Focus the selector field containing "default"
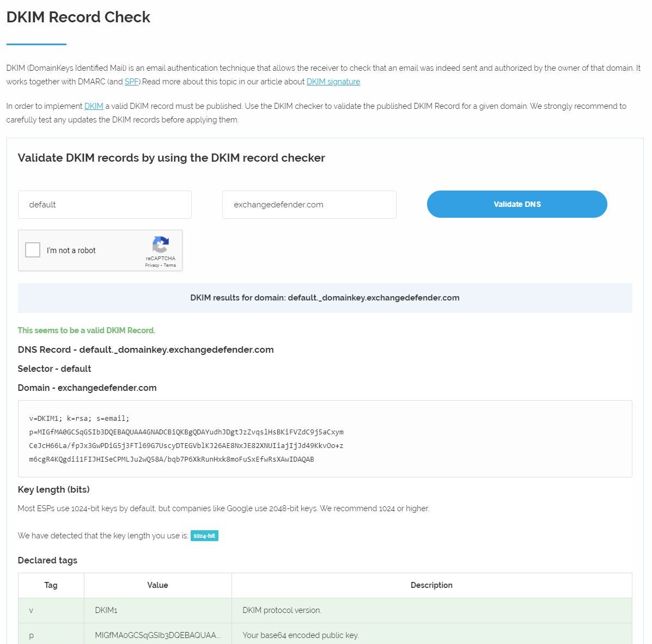652x644 pixels. [105, 205]
